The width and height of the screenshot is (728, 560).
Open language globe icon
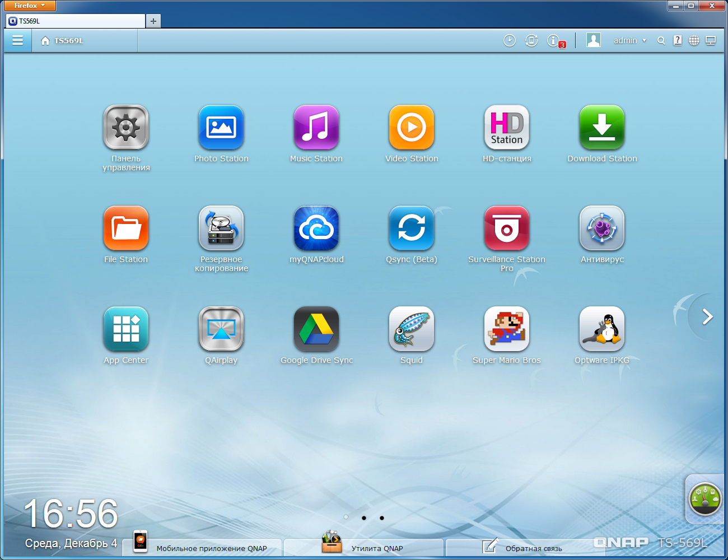point(694,40)
